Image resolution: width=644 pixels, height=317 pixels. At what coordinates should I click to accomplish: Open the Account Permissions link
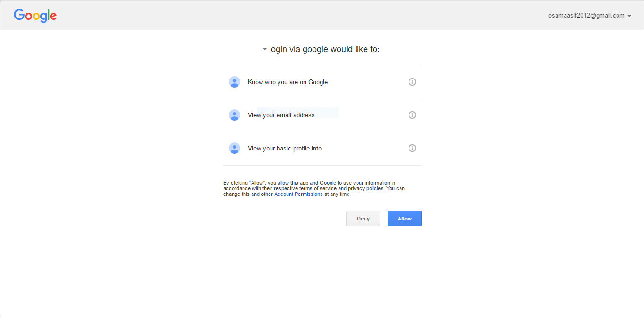[298, 194]
